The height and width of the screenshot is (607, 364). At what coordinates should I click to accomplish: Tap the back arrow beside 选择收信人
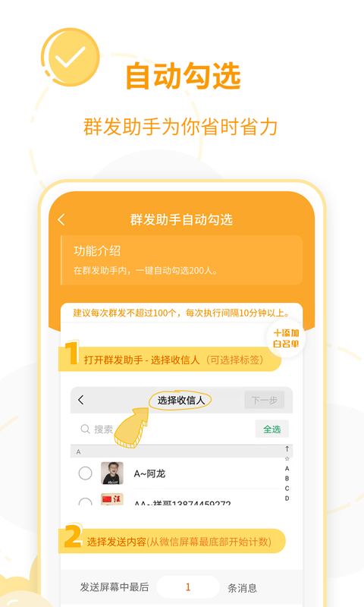tap(81, 400)
